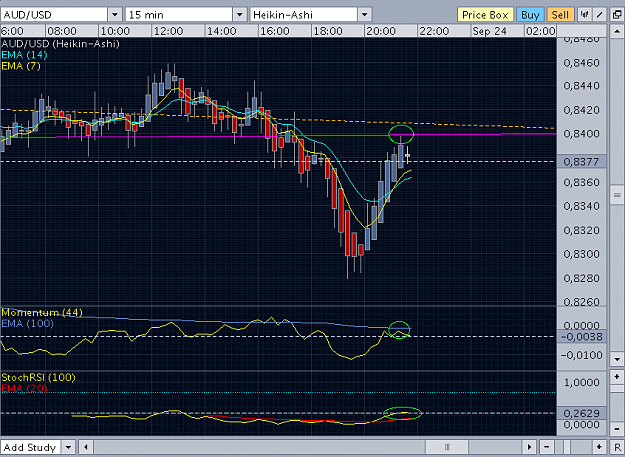
Task: Click the right panel vertical zoom slider handle
Action: (617, 388)
